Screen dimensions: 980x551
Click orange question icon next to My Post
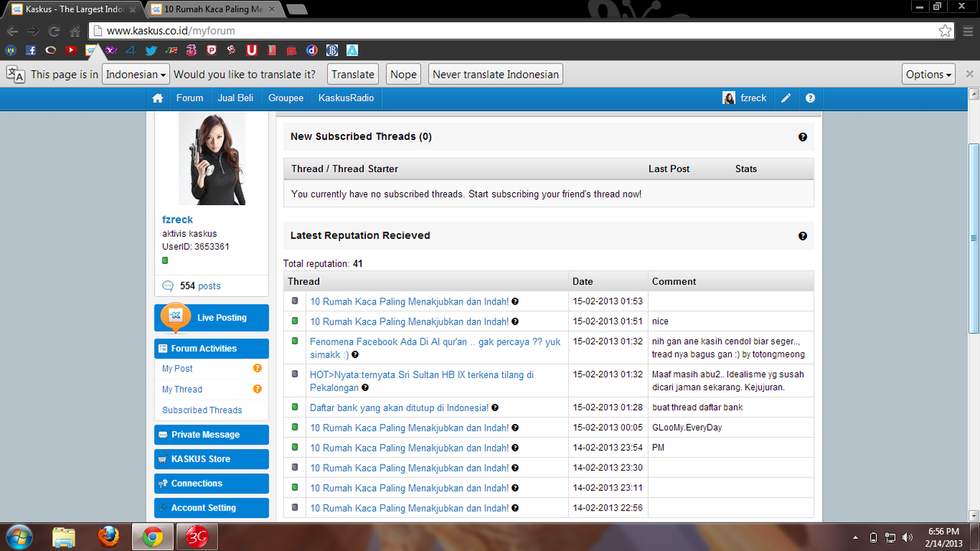point(257,368)
